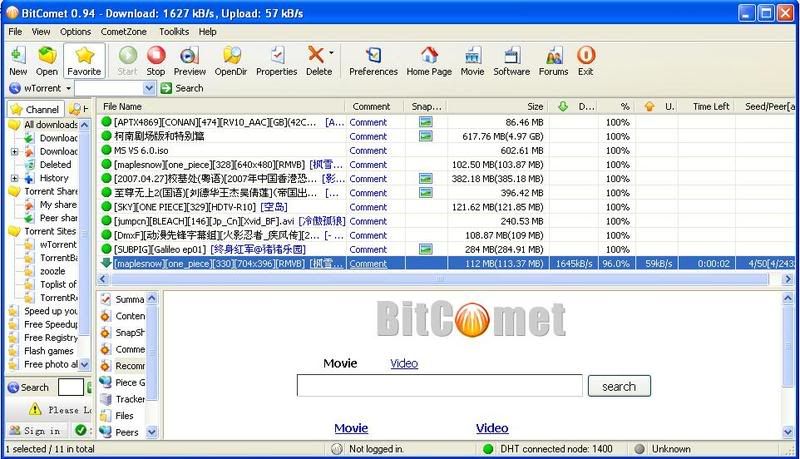Viewport: 800px width, 459px height.
Task: Open the Delete button dropdown arrow
Action: [x=331, y=53]
